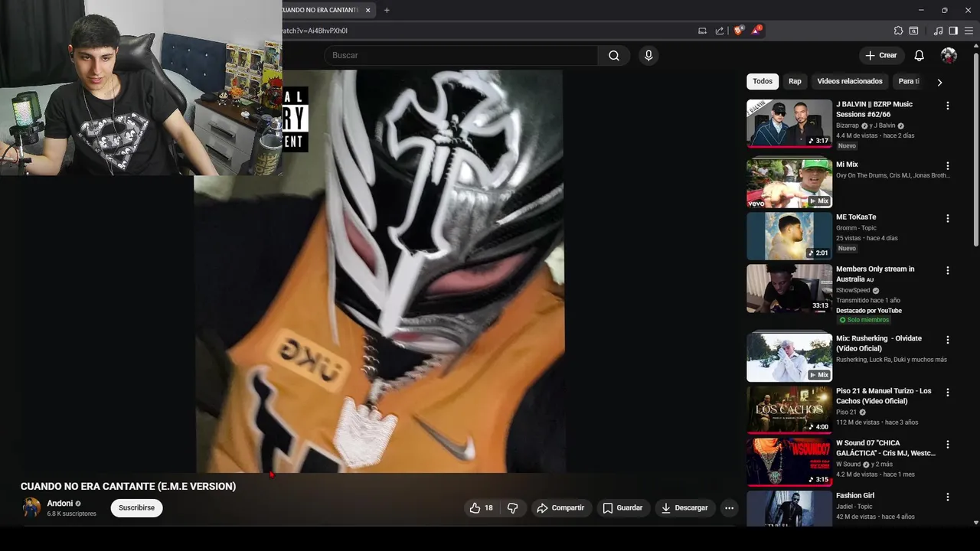The image size is (980, 551).
Task: Open Brave Shields lion icon
Action: (x=739, y=31)
